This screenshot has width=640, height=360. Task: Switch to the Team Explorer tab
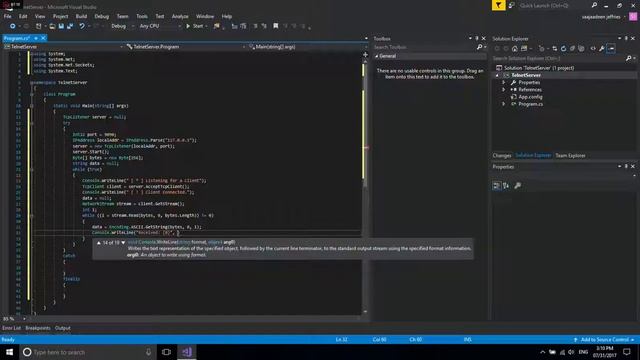tap(570, 156)
